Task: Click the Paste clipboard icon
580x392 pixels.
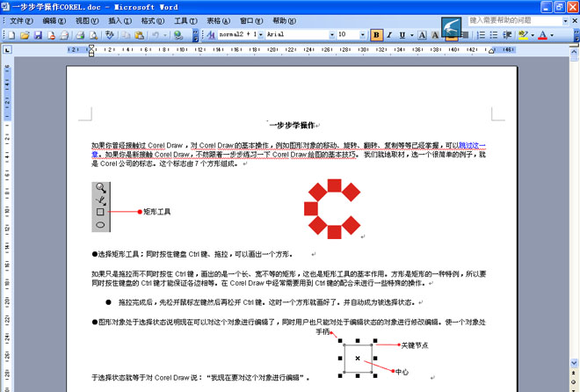Action: (x=139, y=35)
